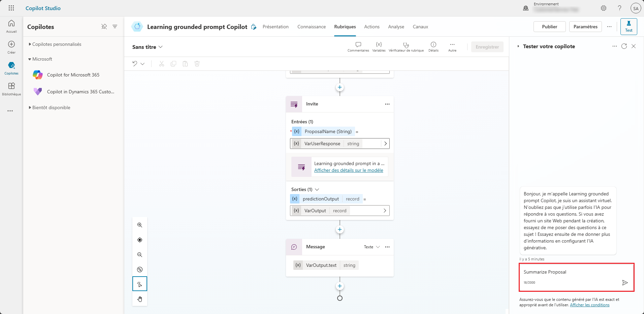644x314 pixels.
Task: Filter the Copilotes list
Action: click(x=115, y=27)
